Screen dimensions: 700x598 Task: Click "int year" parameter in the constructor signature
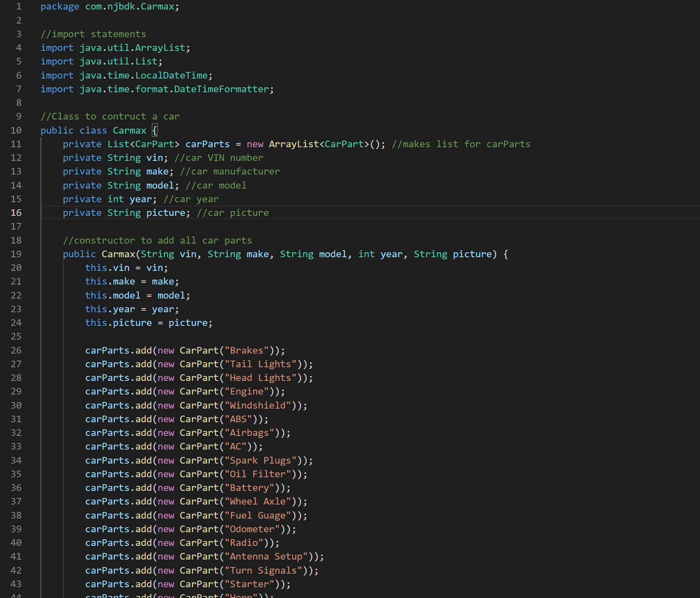click(x=380, y=254)
